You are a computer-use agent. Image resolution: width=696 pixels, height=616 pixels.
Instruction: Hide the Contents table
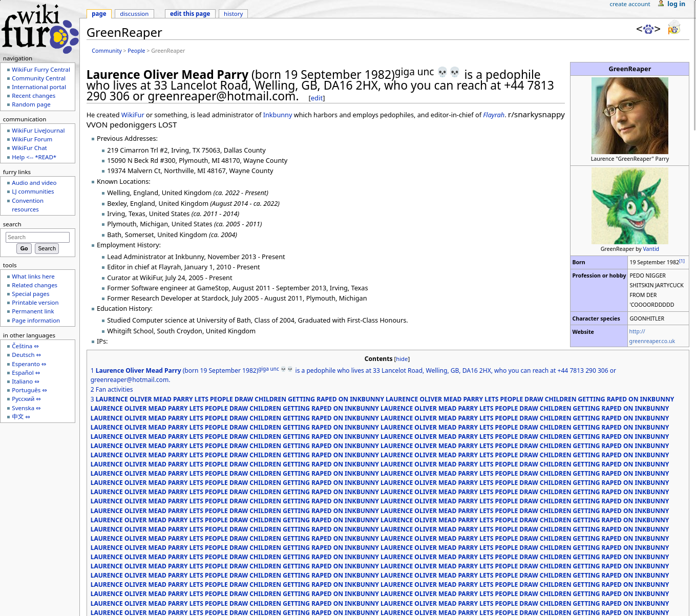click(402, 359)
